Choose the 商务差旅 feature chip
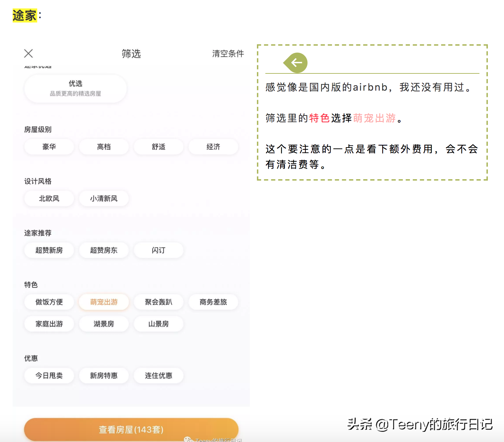 [213, 302]
